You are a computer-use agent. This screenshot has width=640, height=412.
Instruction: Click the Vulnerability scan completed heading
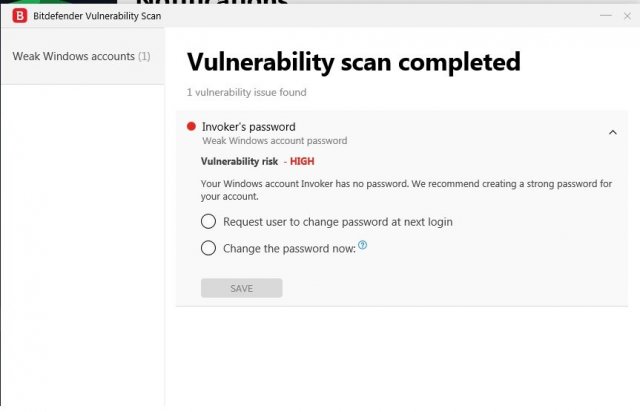(353, 62)
